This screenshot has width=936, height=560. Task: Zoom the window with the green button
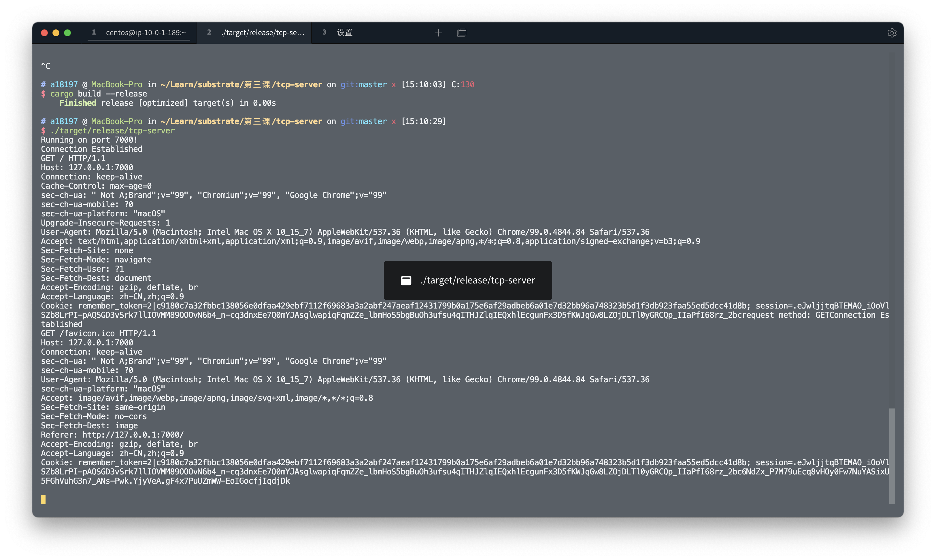67,33
